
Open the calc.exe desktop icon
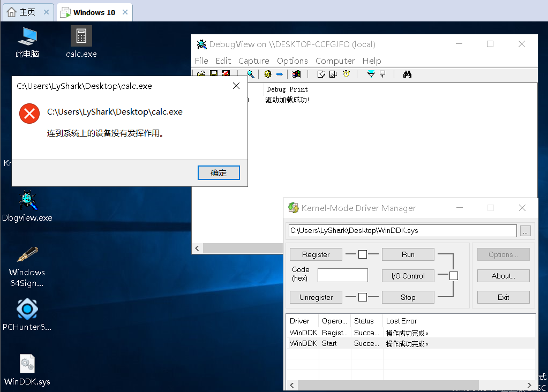(x=81, y=42)
